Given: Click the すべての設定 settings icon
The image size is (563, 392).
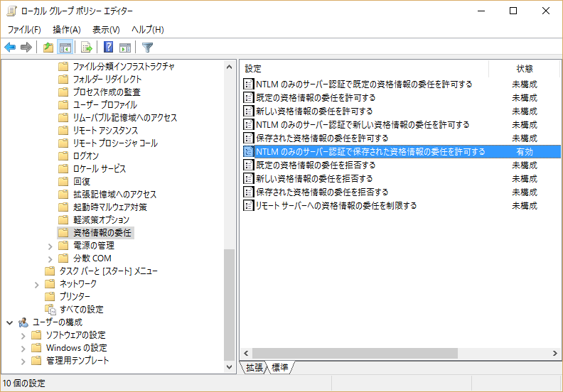Looking at the screenshot, I should 50,309.
